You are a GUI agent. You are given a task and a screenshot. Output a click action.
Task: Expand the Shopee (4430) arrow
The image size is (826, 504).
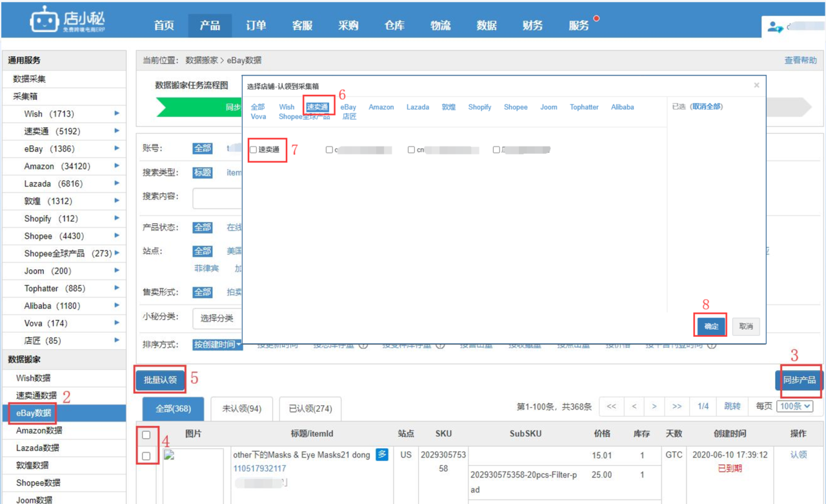pos(117,236)
